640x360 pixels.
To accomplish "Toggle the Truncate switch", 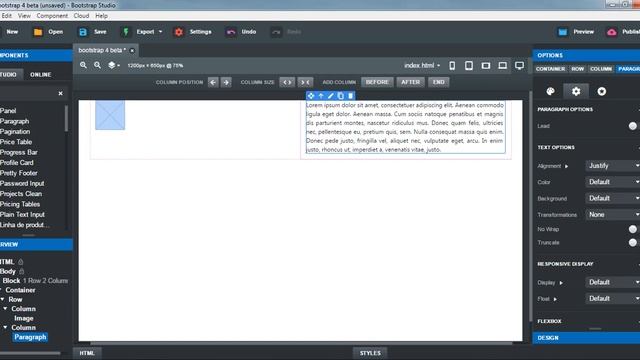I will click(633, 243).
